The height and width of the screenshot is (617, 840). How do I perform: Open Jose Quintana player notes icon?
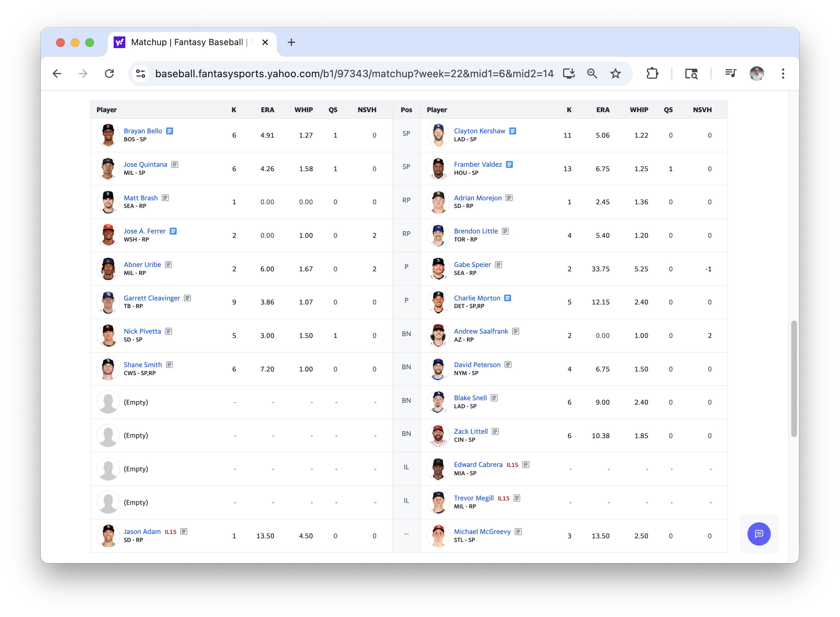point(174,164)
